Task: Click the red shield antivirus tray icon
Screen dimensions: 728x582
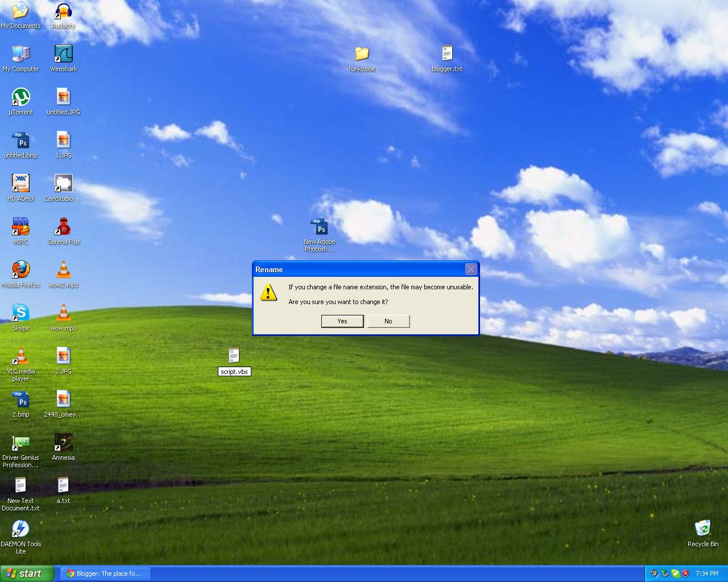Action: click(686, 573)
